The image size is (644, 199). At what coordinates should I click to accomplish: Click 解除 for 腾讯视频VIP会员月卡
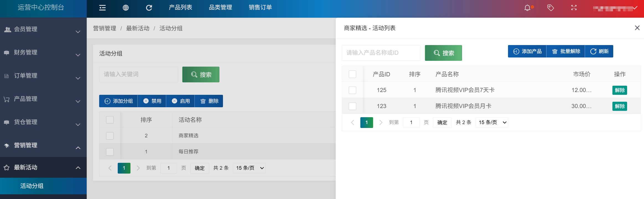pos(620,106)
